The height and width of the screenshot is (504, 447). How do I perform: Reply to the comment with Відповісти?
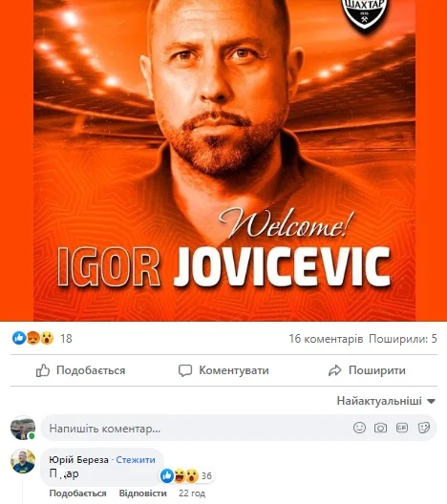[x=142, y=493]
